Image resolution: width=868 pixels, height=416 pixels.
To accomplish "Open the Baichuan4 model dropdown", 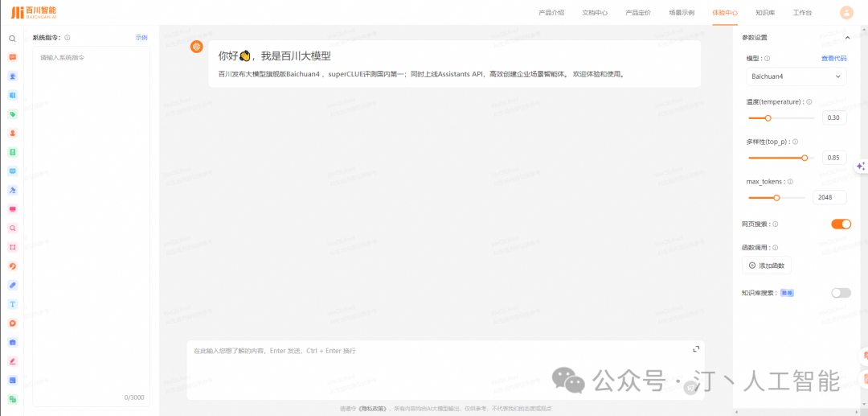I will [796, 76].
